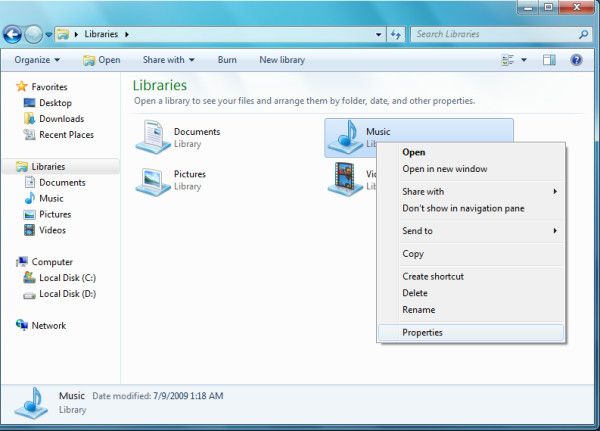The height and width of the screenshot is (431, 600).
Task: Open the address bar history dropdown
Action: (378, 34)
